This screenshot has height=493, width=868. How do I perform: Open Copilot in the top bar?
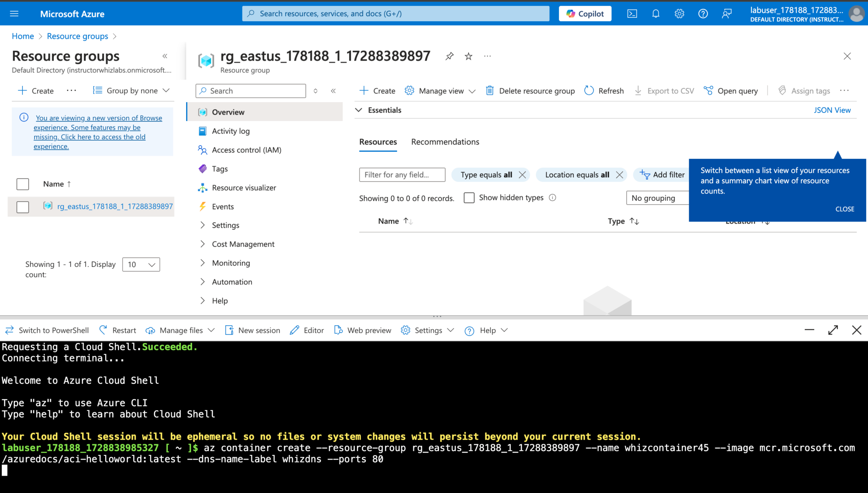(585, 13)
